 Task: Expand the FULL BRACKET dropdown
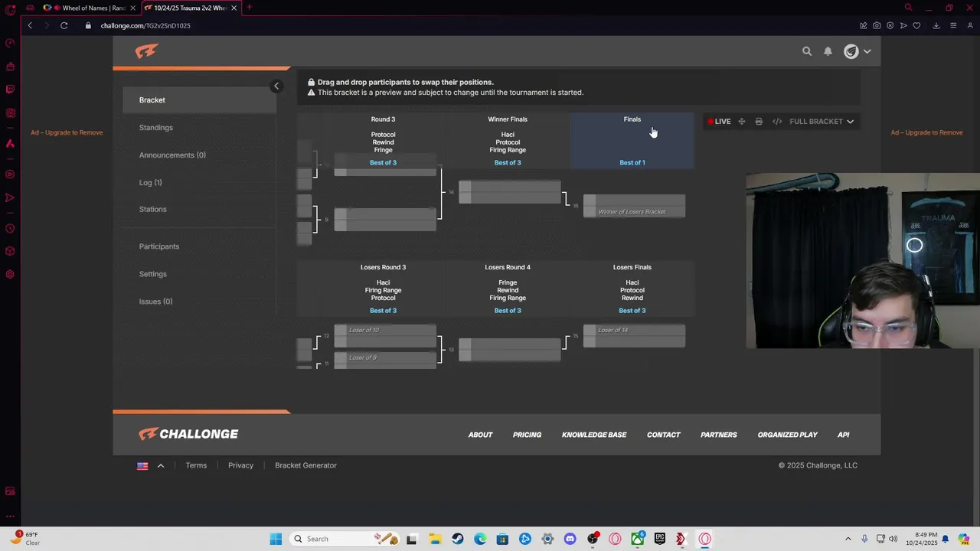[822, 122]
